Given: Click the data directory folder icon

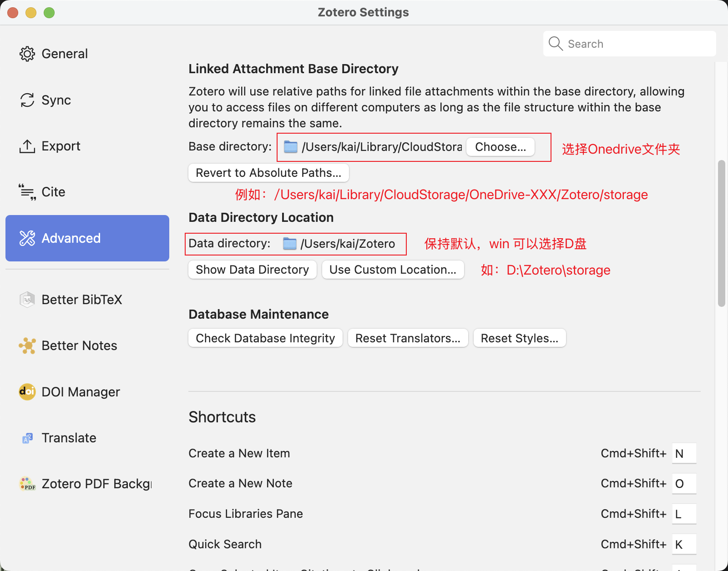Looking at the screenshot, I should pyautogui.click(x=290, y=244).
